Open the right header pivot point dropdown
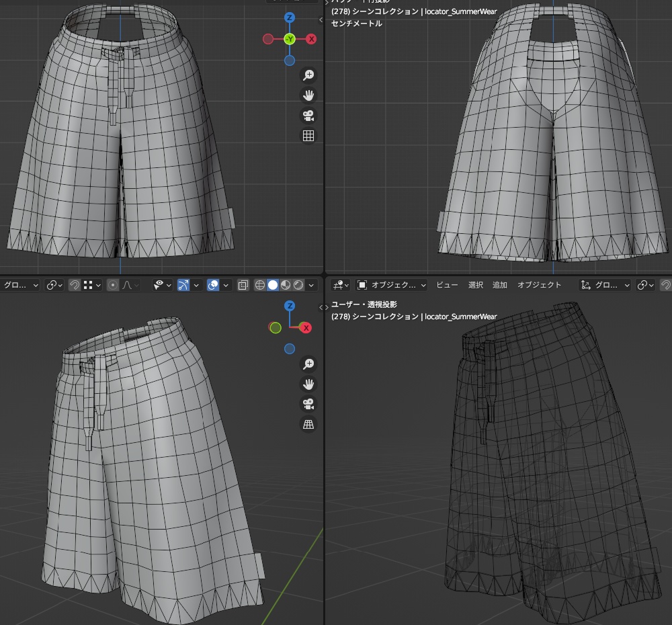 click(x=645, y=285)
